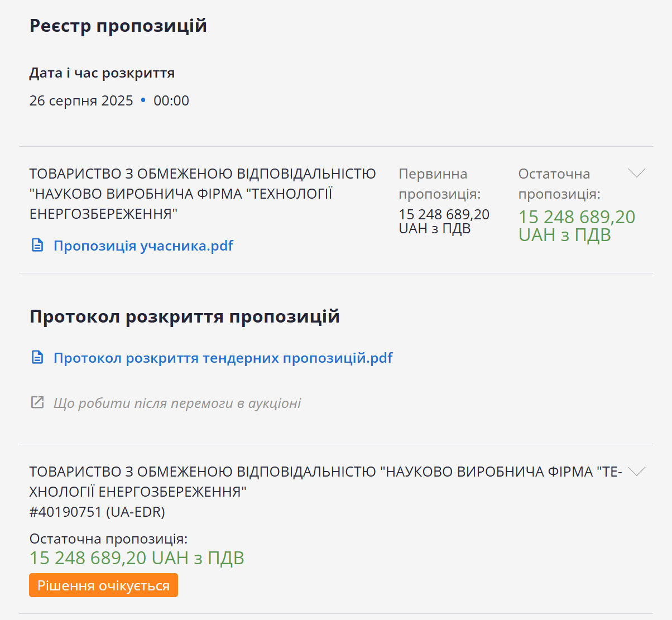This screenshot has height=620, width=672.
Task: Click Остаточна пропозиція label above bottom amount
Action: (x=108, y=539)
